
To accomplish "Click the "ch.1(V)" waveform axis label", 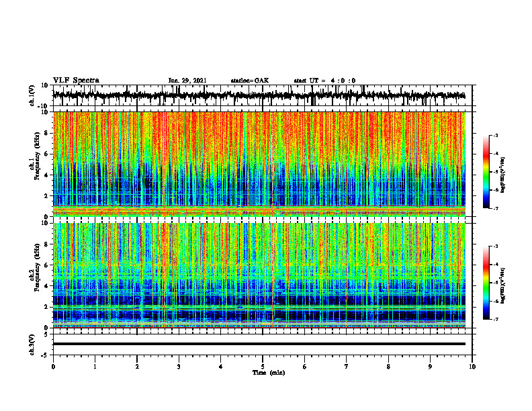I will pos(32,95).
